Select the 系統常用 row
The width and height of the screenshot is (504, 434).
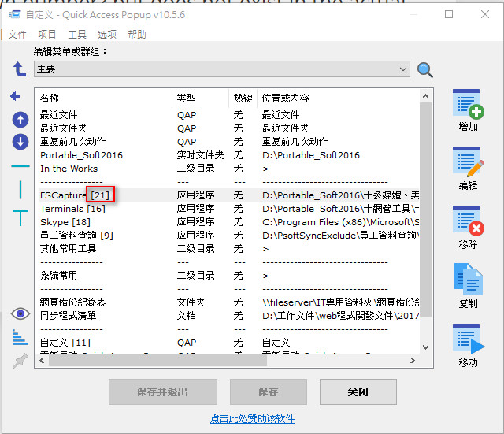point(229,276)
